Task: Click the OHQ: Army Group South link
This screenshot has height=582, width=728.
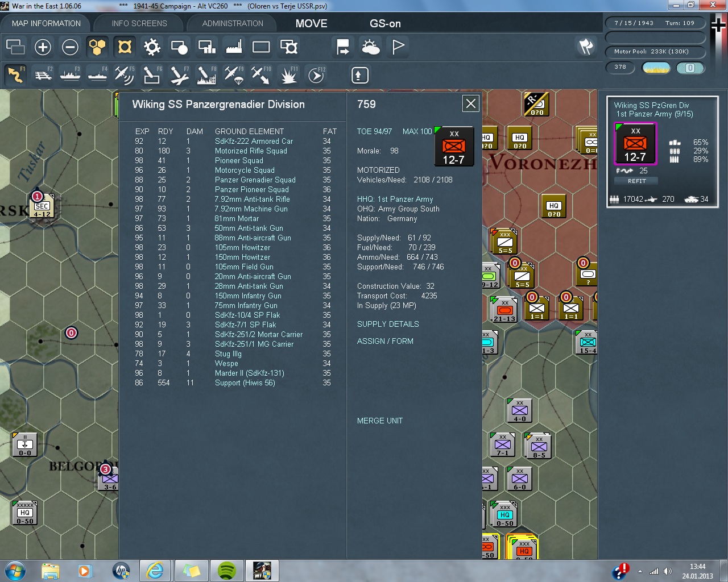Action: [x=398, y=209]
